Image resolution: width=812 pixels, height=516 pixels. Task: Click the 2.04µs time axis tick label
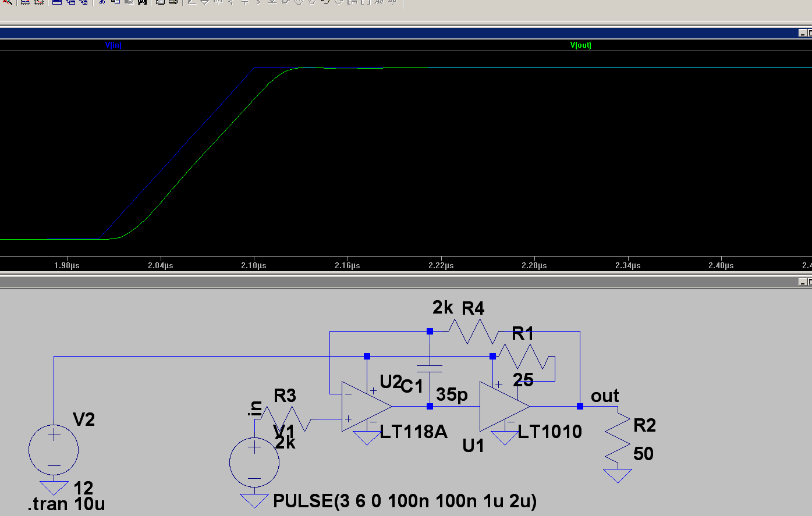tap(161, 265)
